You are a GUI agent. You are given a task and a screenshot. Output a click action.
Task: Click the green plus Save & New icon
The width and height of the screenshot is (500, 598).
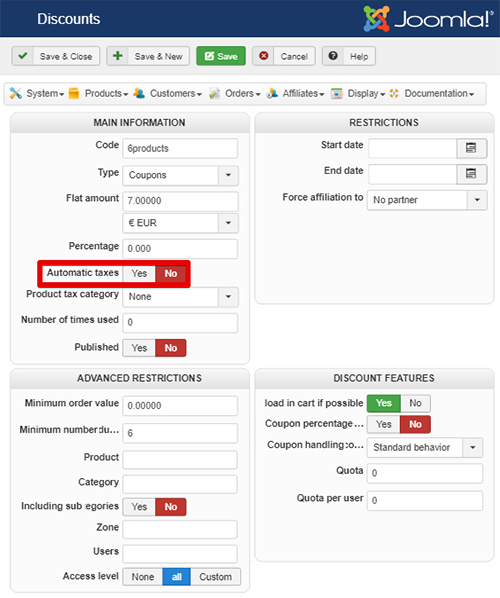[x=117, y=56]
